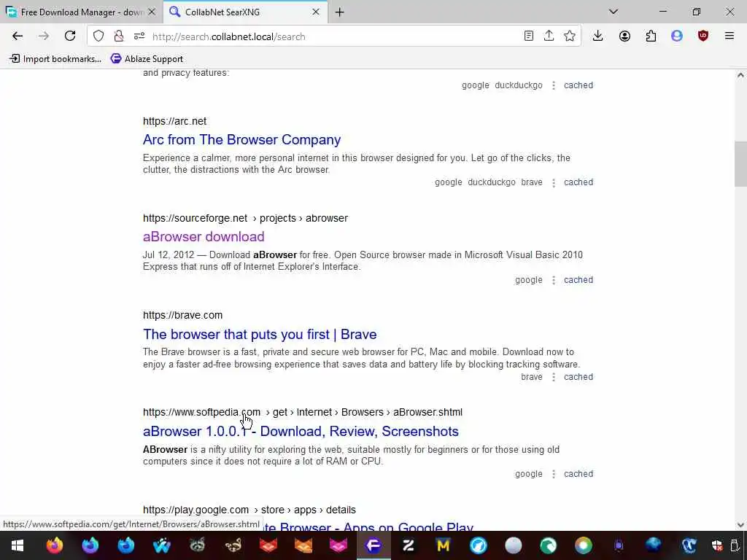747x560 pixels.
Task: Launch Waterfox from the taskbar
Action: [161, 545]
